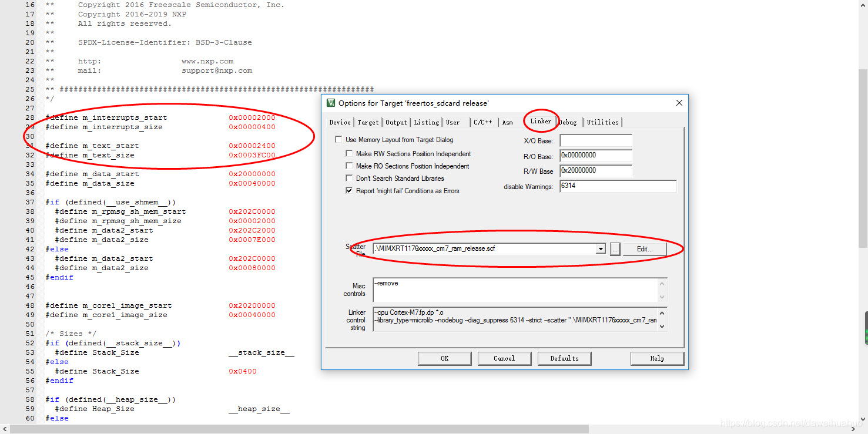
Task: Browse for scatter file with '...' button
Action: pos(615,249)
